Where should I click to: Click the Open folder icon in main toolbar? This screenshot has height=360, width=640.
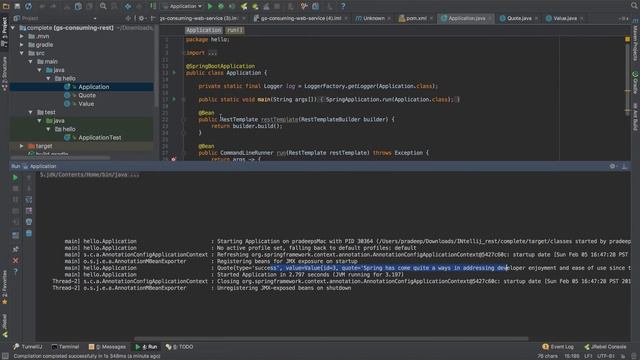[x=6, y=6]
